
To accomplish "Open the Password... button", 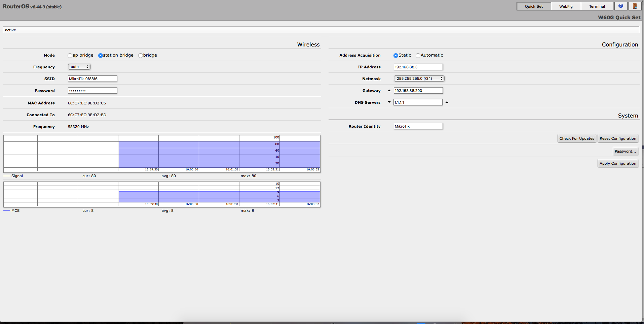I will (625, 151).
